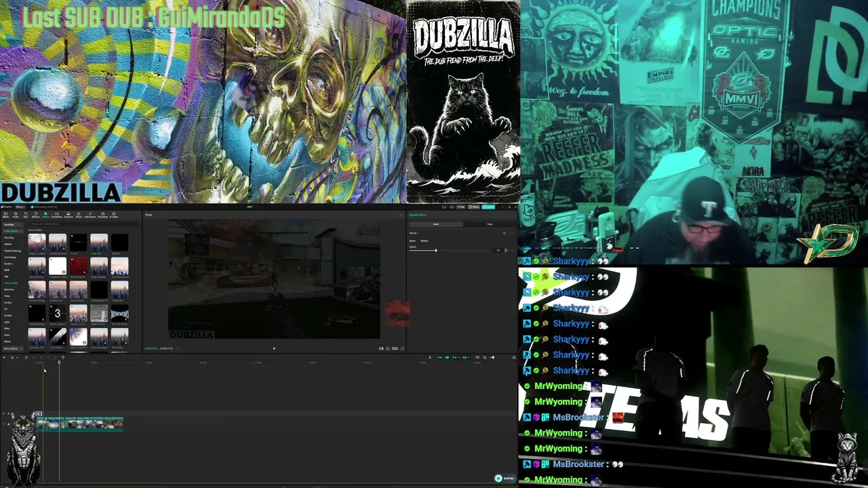Click the timeline playhead marker
This screenshot has width=868, height=488.
59,362
